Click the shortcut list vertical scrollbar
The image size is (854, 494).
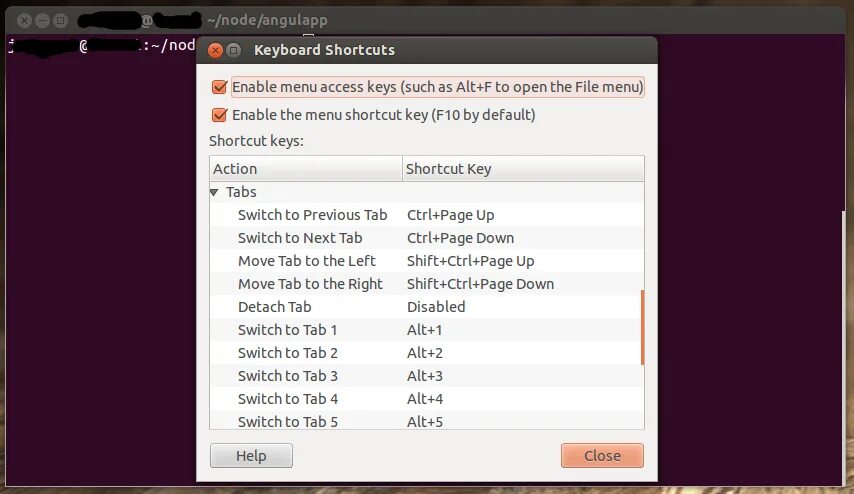pyautogui.click(x=643, y=327)
